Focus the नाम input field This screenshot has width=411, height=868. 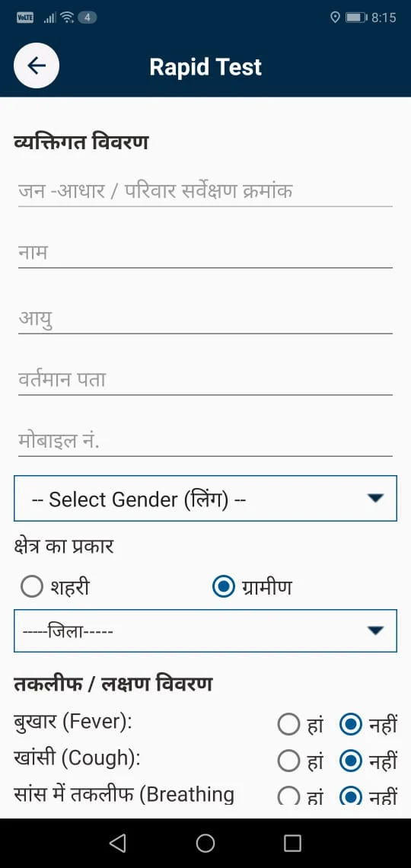coord(205,253)
